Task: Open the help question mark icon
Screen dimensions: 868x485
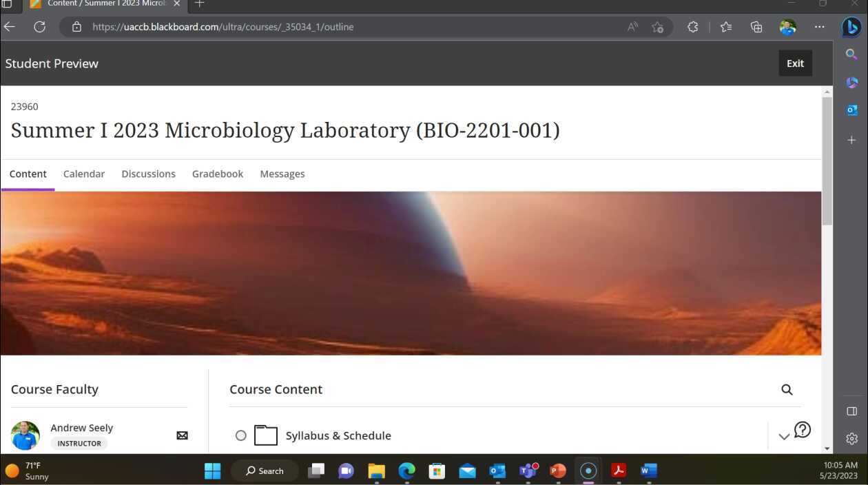Action: pos(803,429)
